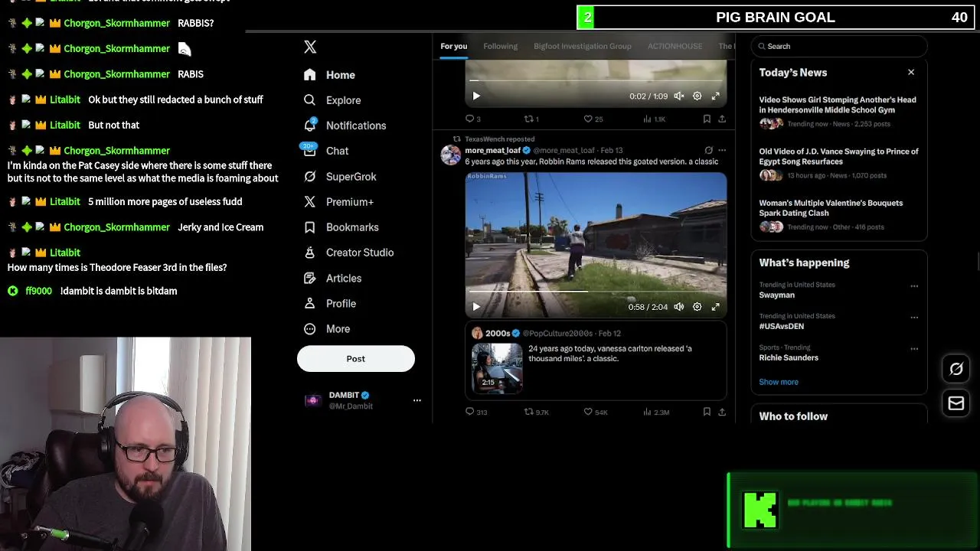Expand the More menu in the sidebar
Screen dimensions: 980x551
tap(326, 329)
